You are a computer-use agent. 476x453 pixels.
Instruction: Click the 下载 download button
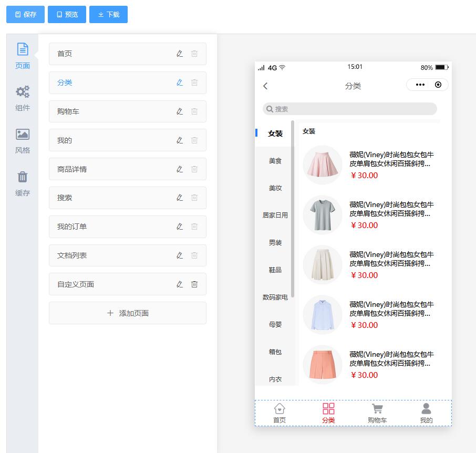(x=108, y=14)
